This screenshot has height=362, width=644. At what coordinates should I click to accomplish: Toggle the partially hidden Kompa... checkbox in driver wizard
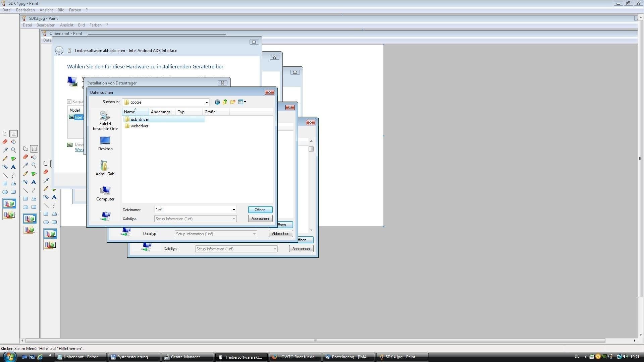tap(69, 102)
